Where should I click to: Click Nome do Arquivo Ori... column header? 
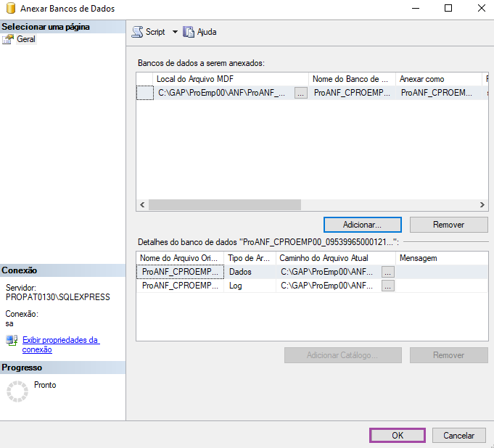pyautogui.click(x=180, y=258)
